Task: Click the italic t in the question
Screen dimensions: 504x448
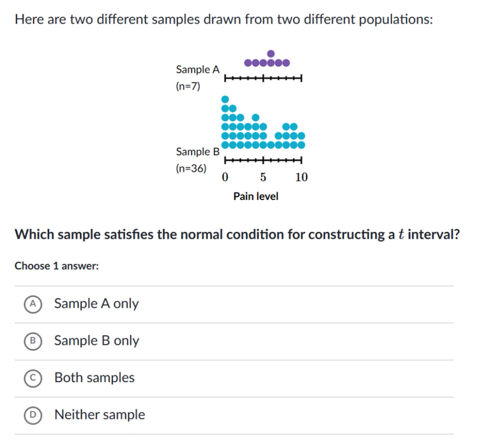Action: pyautogui.click(x=401, y=234)
